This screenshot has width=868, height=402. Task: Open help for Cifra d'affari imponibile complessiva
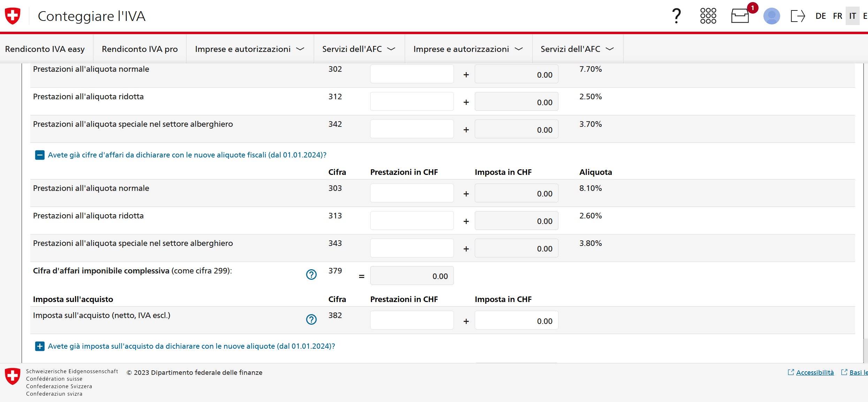[x=311, y=275]
